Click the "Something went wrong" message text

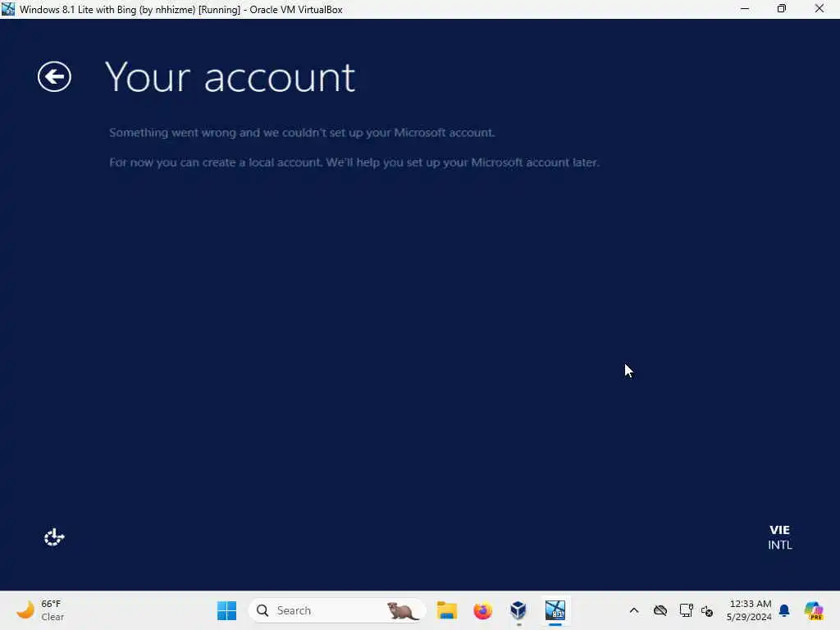[302, 132]
